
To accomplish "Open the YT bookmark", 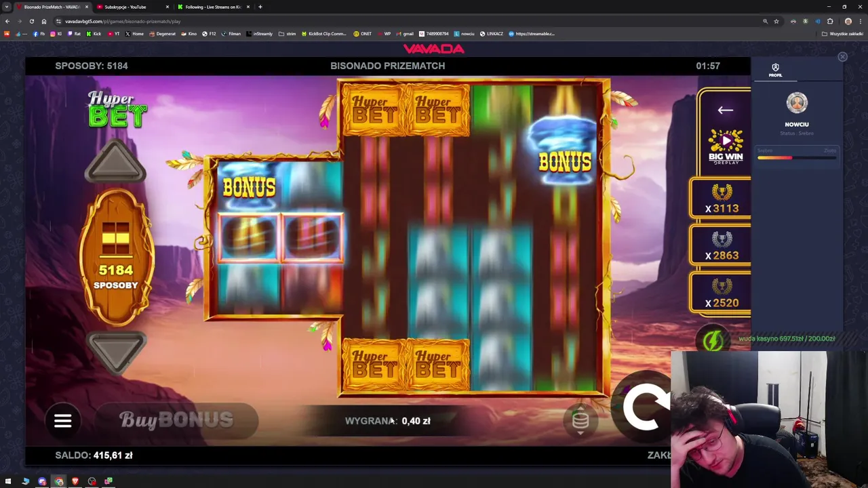I will point(114,33).
